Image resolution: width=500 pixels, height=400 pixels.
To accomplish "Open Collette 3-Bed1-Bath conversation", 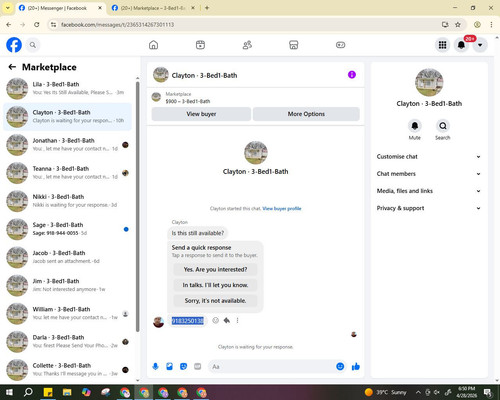I will click(68, 370).
